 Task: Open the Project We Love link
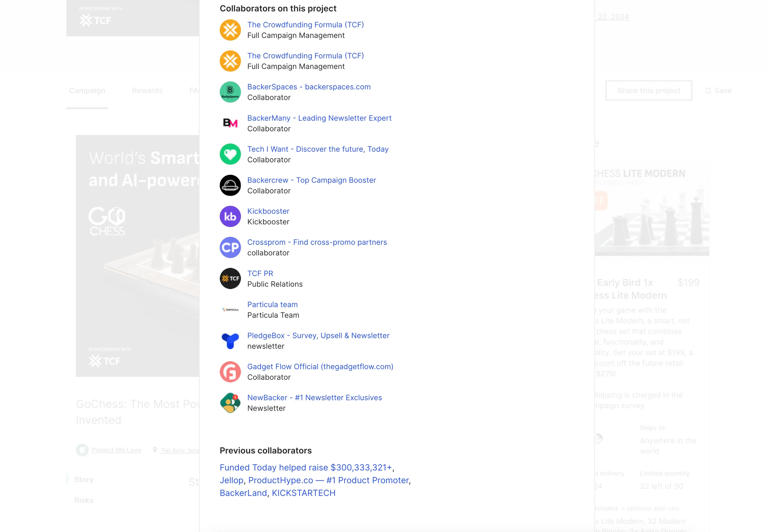coord(117,450)
